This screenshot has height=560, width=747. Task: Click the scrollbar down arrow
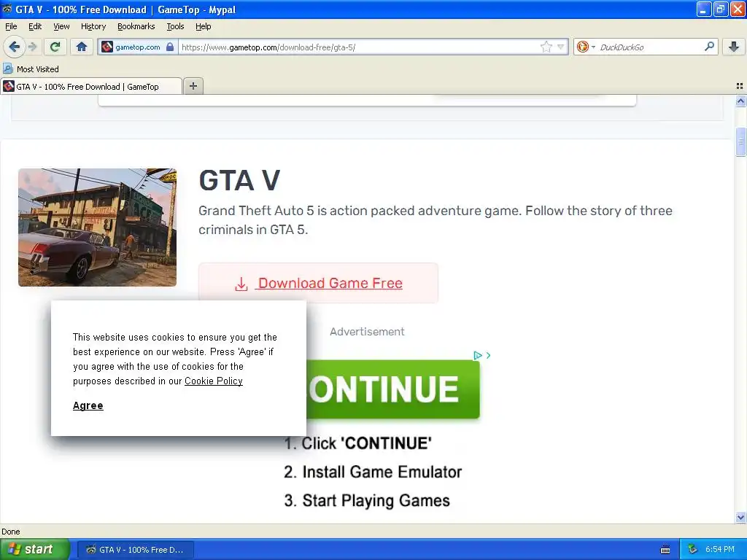tap(740, 517)
